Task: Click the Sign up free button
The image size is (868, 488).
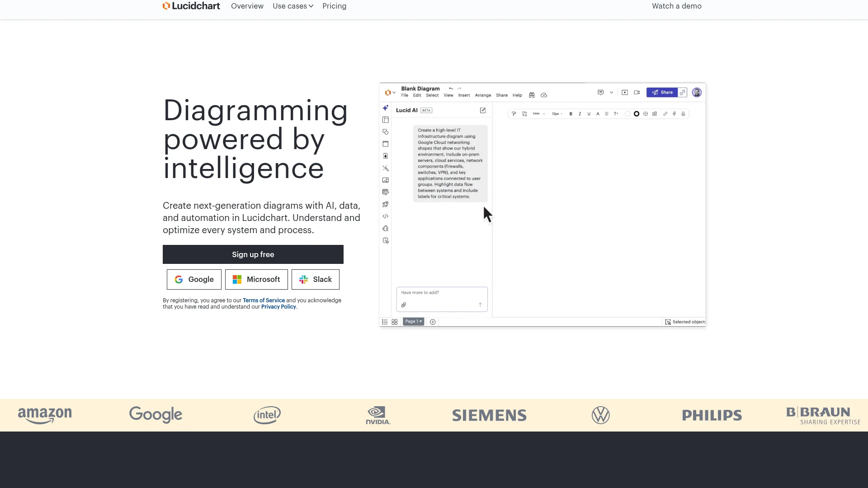Action: [253, 254]
